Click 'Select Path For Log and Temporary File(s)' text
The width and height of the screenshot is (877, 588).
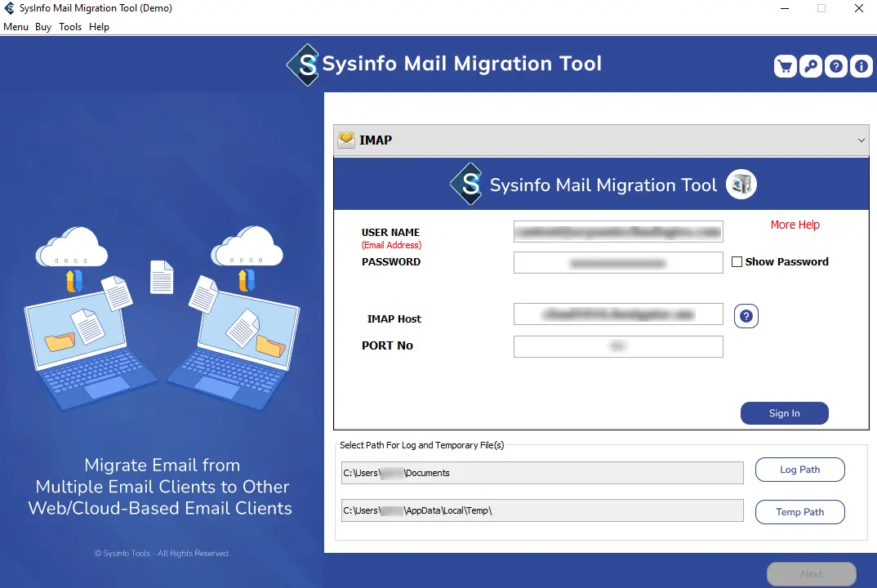pos(421,445)
